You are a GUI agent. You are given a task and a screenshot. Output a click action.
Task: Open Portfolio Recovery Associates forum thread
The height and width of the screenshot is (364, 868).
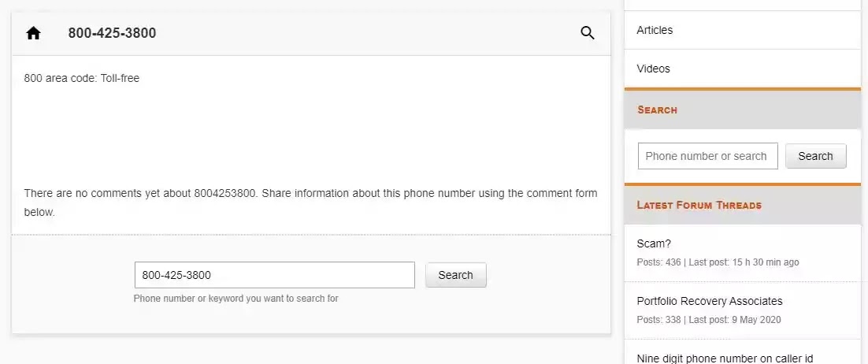tap(710, 302)
